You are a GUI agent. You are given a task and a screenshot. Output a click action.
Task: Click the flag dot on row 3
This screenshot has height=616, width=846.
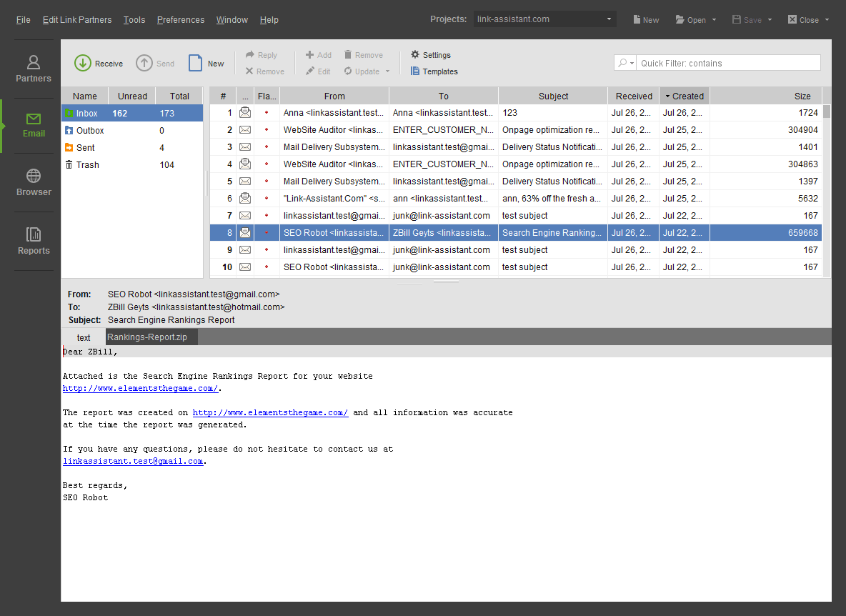click(x=267, y=147)
